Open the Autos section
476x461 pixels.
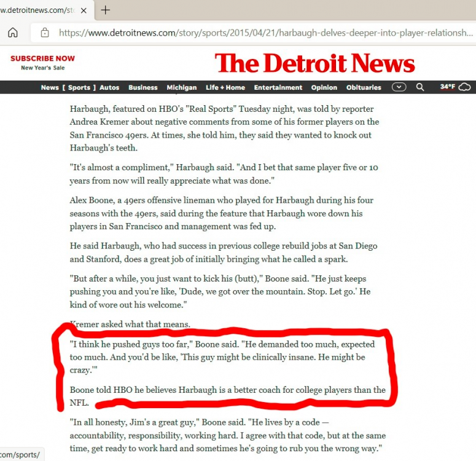109,87
